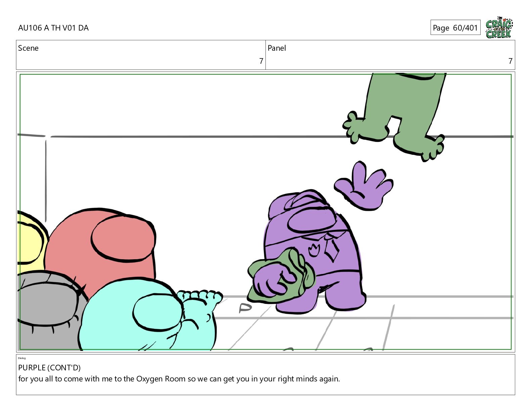
Task: Click the Scene label
Action: pos(28,48)
